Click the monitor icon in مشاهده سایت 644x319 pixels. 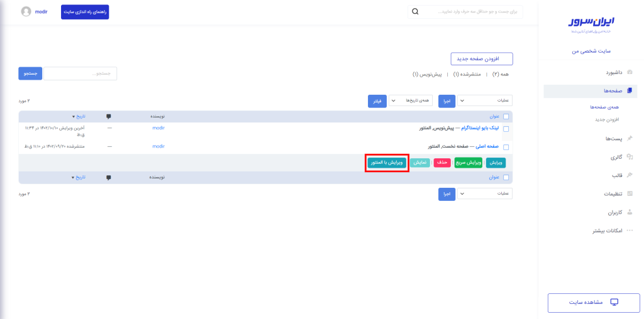[614, 302]
